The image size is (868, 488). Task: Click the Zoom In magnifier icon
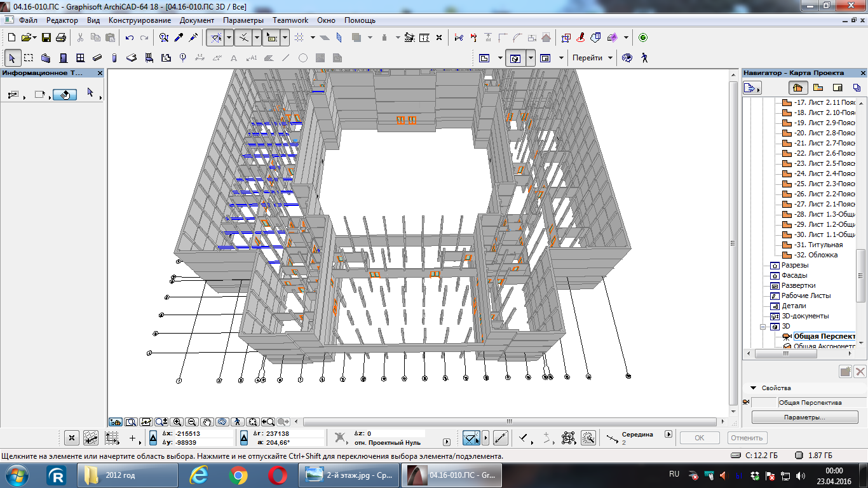coord(177,421)
